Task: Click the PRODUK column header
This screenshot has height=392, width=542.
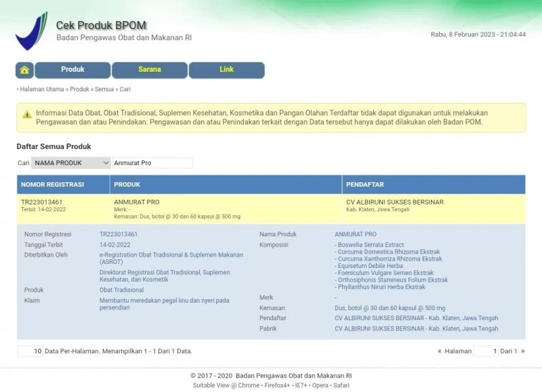Action: 226,184
